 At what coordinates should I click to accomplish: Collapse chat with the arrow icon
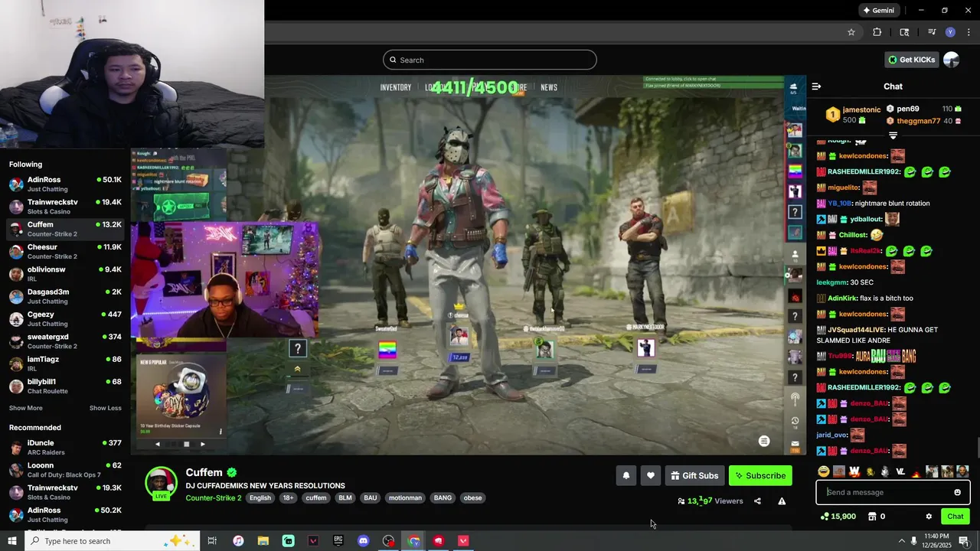(816, 86)
